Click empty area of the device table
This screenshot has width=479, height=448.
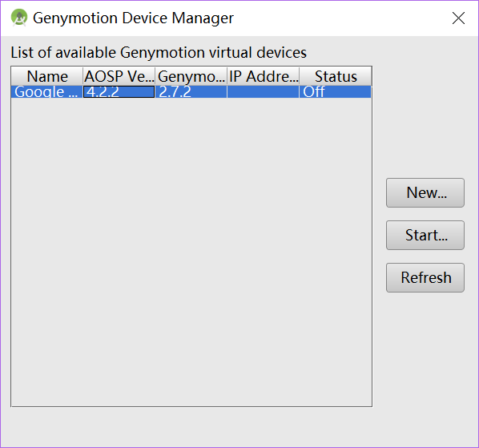click(191, 252)
